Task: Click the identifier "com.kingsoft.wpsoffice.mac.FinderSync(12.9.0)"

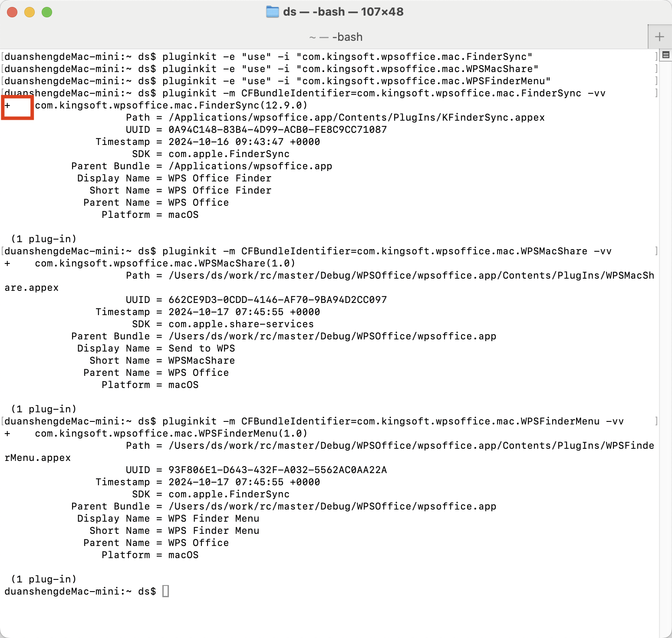Action: (x=171, y=105)
